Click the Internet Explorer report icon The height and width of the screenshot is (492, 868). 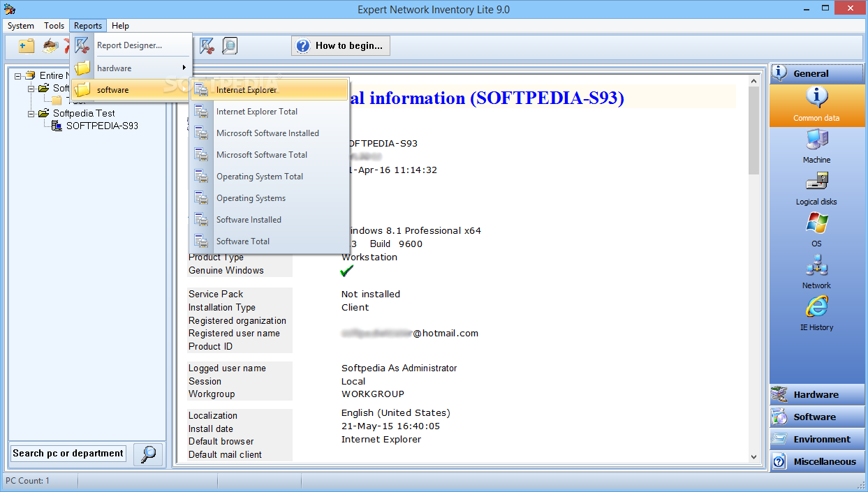pyautogui.click(x=201, y=90)
